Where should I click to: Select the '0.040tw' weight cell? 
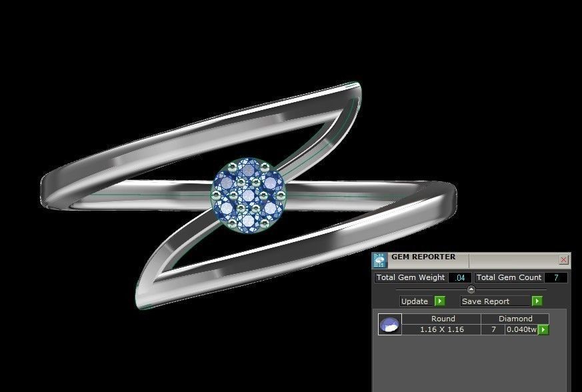tap(521, 329)
